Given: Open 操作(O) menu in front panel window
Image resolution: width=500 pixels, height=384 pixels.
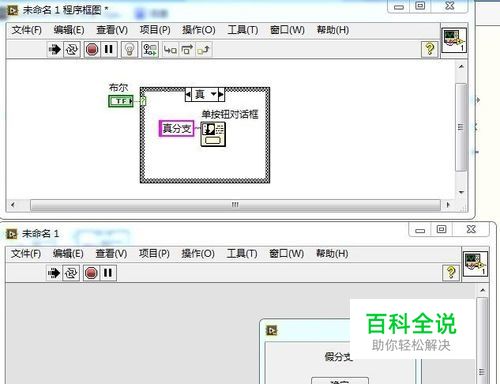Looking at the screenshot, I should (198, 254).
